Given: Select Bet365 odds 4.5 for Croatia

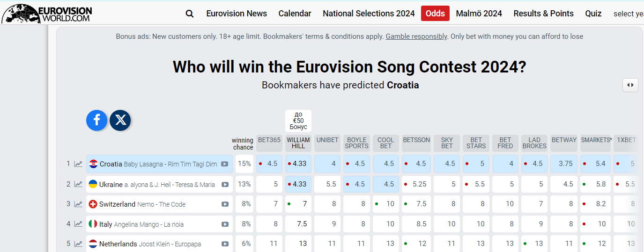Looking at the screenshot, I should tap(269, 164).
